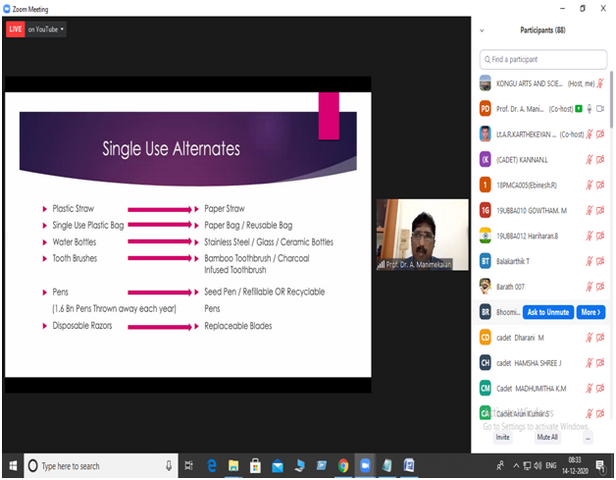The image size is (616, 480).
Task: Open the Zoom app from the taskbar
Action: pos(364,466)
